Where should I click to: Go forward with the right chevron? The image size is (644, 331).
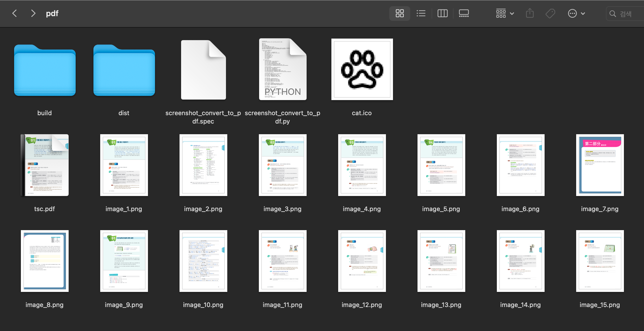click(x=33, y=13)
